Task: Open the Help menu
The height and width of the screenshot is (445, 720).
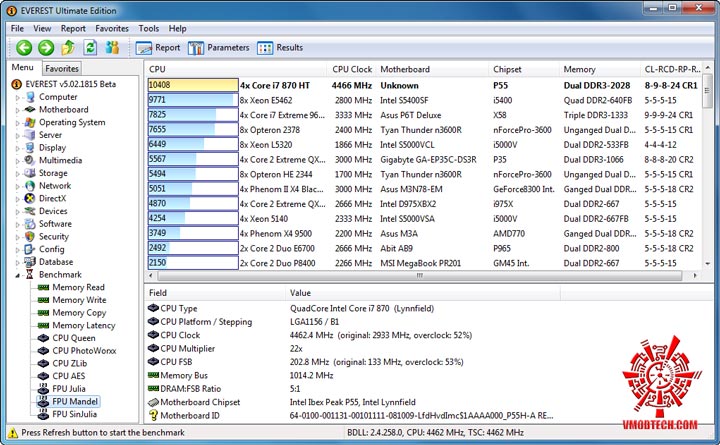Action: pos(177,28)
